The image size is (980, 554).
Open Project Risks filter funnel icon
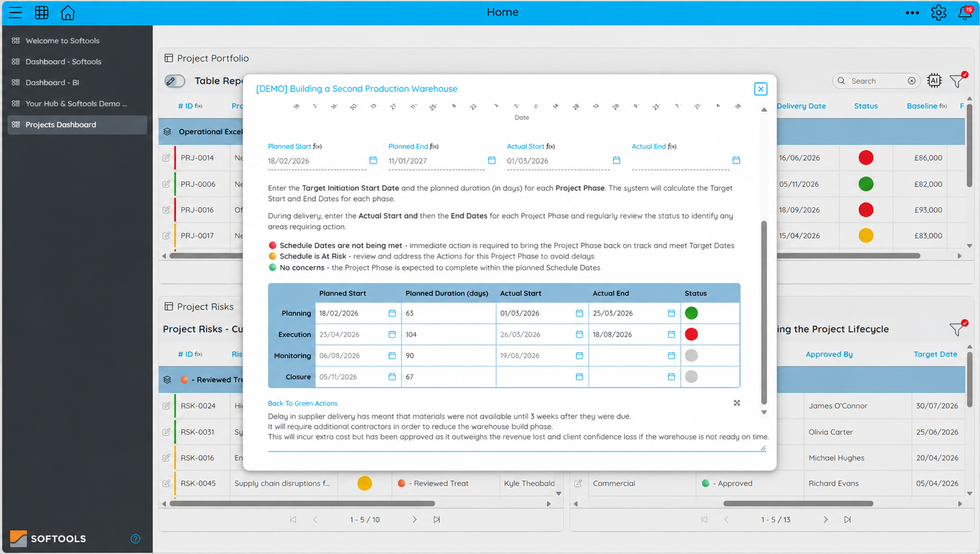click(958, 329)
